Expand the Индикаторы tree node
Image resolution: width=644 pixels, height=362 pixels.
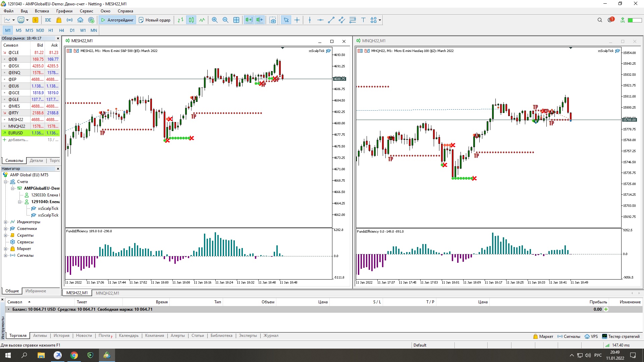pyautogui.click(x=5, y=222)
